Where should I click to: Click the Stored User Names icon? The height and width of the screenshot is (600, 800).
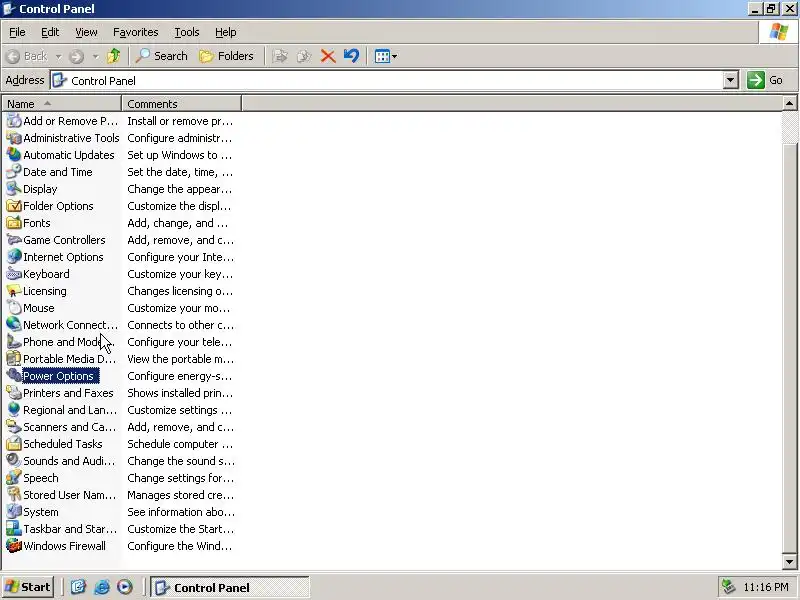coord(14,495)
